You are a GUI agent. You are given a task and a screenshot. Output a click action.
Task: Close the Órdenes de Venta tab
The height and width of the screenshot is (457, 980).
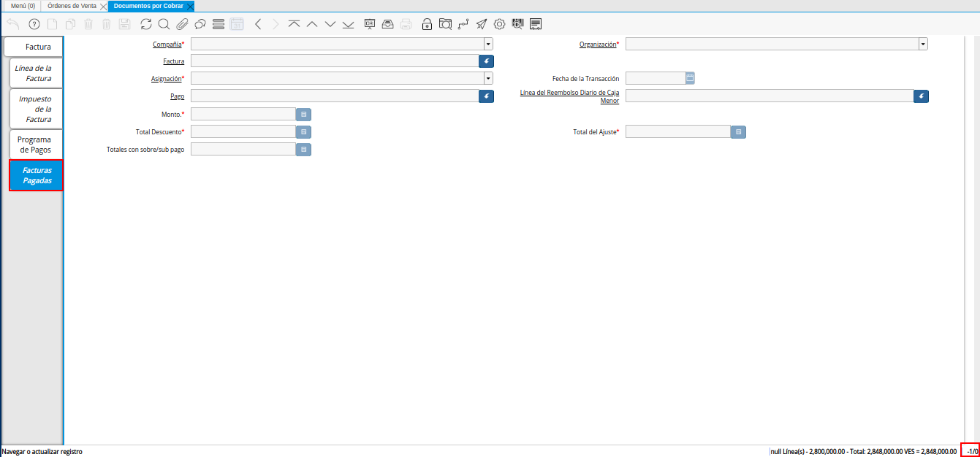(103, 6)
